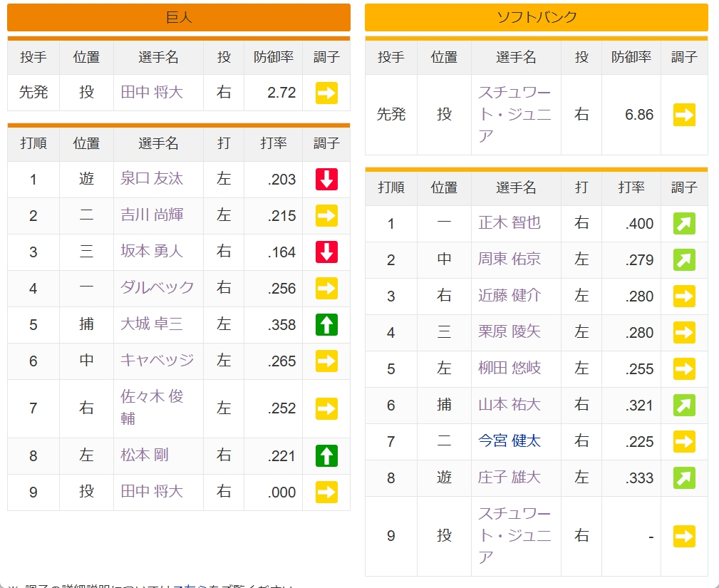Screen dimensions: 719x588
Task: Click the ソフトバンク team header bar
Action: (537, 17)
